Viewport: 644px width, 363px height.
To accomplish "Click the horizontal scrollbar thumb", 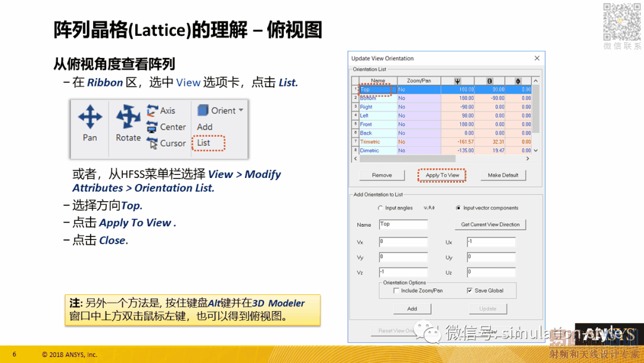I will tap(407, 158).
